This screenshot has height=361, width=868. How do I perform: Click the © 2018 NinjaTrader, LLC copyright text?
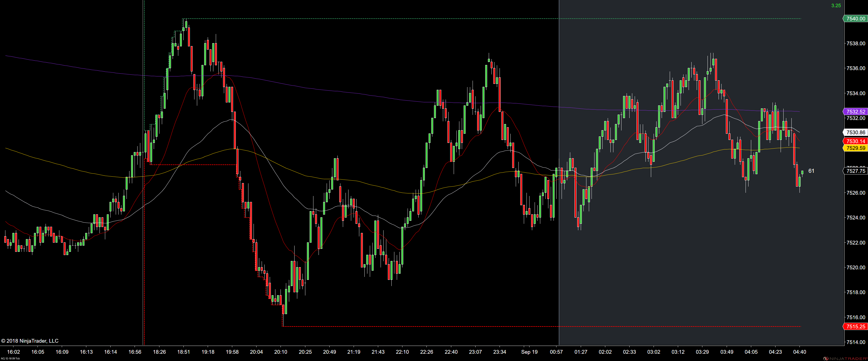tap(30, 341)
